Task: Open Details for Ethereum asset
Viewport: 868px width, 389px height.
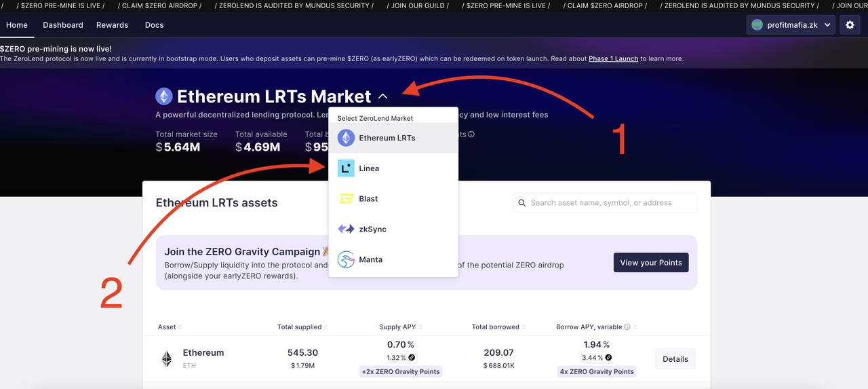Action: [675, 359]
